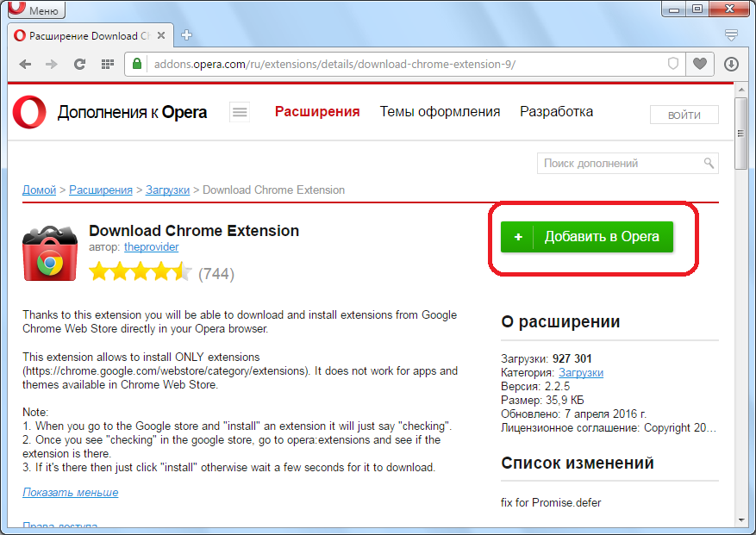Open theprovider author link
This screenshot has height=535, width=756.
coord(151,246)
